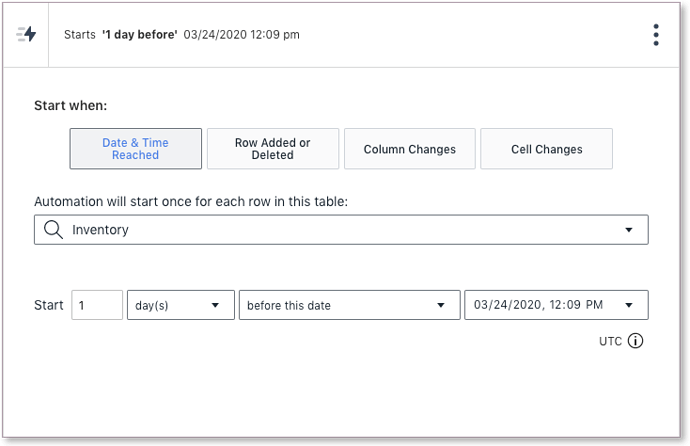This screenshot has height=446, width=690.
Task: Open the day(s) unit dropdown
Action: (181, 305)
